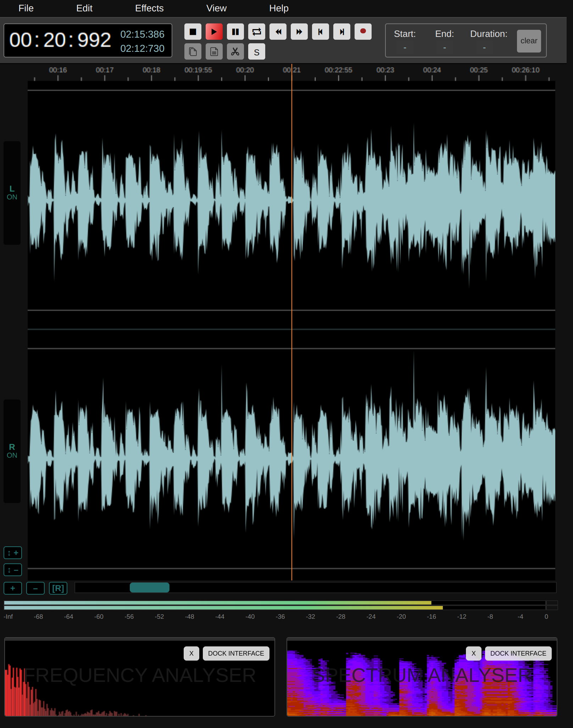
Task: Rewind the audio
Action: 278,32
